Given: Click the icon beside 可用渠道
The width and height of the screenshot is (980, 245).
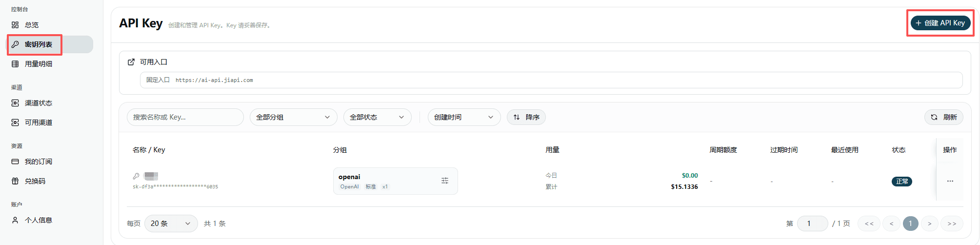Looking at the screenshot, I should click(x=15, y=122).
